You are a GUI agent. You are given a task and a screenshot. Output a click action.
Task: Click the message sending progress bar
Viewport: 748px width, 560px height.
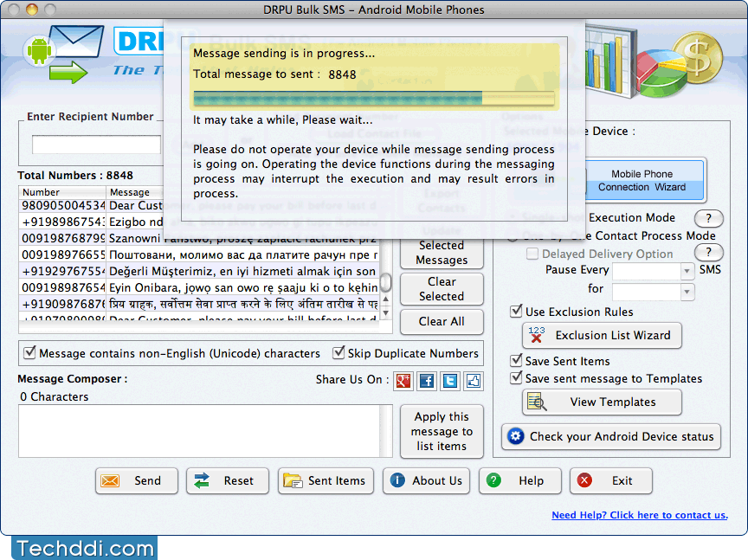(x=373, y=99)
